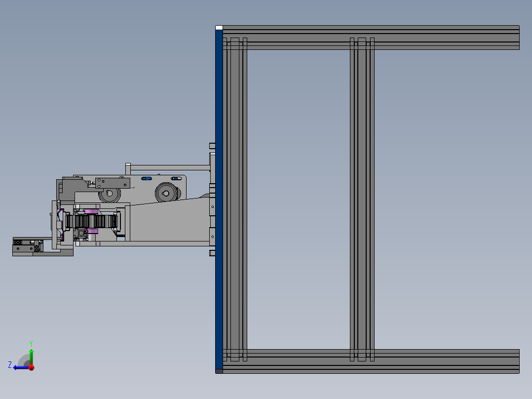532x399 pixels.
Task: Select the rectangular bracket plate with holes
Action: click(x=113, y=183)
